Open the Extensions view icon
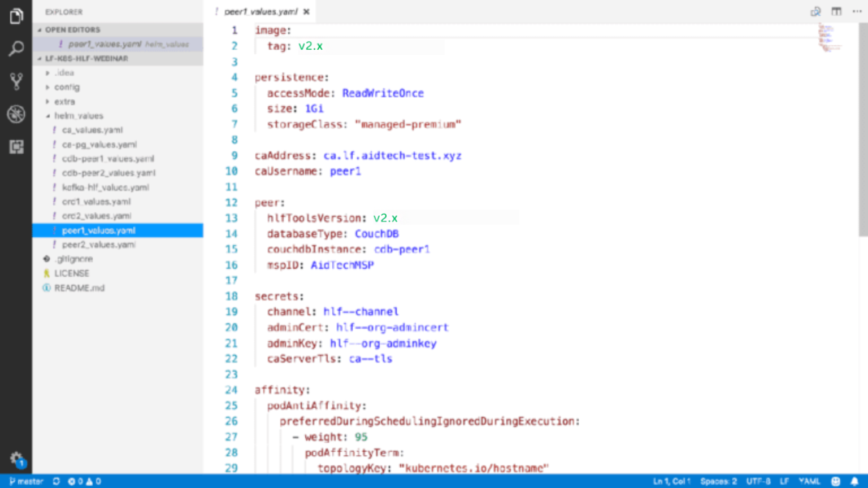Image resolution: width=868 pixels, height=488 pixels. 16,147
